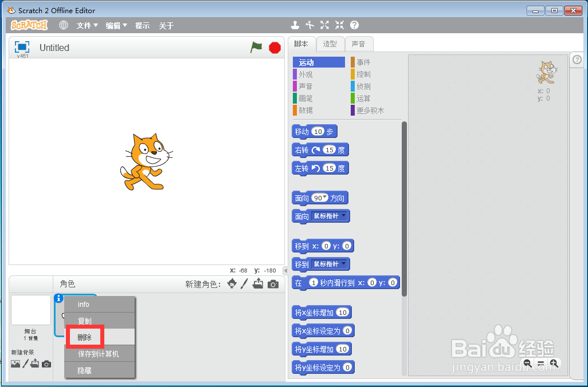Zoom in the scripts area
This screenshot has height=387, width=588.
pos(554,363)
